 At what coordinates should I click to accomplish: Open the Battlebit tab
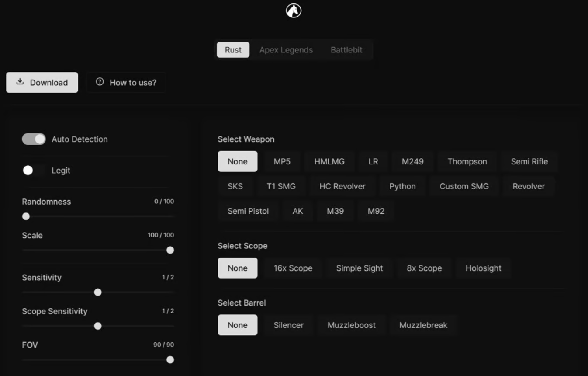click(x=346, y=50)
